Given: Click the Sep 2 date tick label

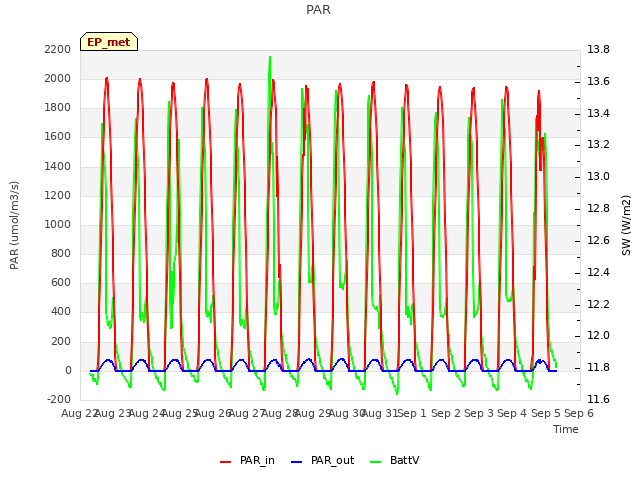Looking at the screenshot, I should pos(446,413).
